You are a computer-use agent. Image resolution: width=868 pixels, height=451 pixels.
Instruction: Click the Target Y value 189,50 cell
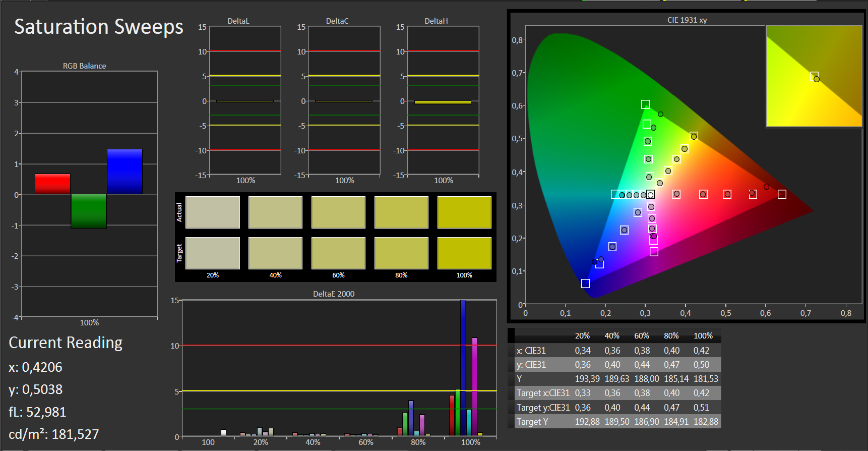(x=617, y=421)
